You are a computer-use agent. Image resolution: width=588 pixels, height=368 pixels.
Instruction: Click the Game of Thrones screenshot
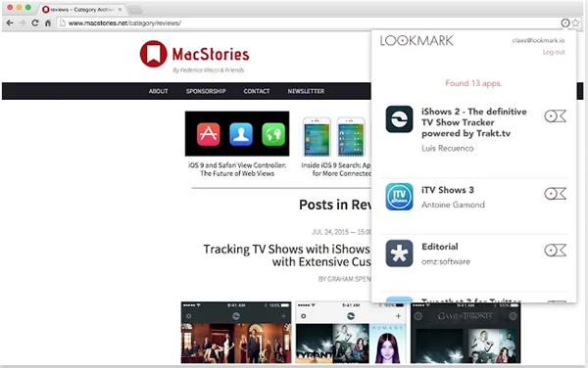click(x=465, y=333)
